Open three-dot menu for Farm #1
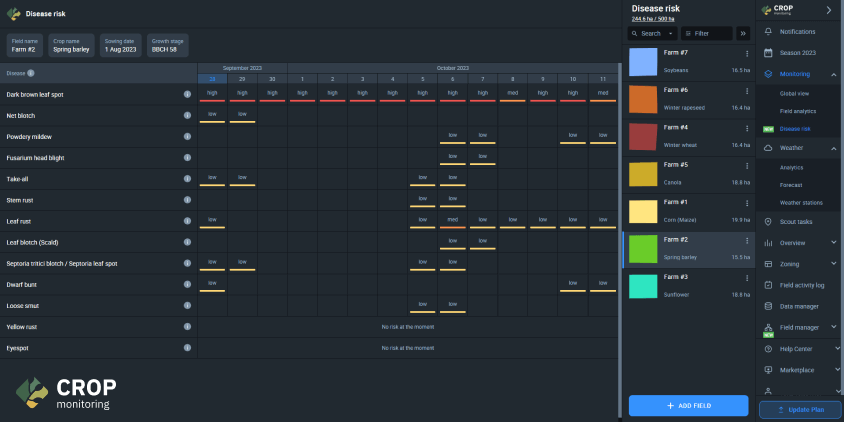The width and height of the screenshot is (844, 422). [747, 203]
